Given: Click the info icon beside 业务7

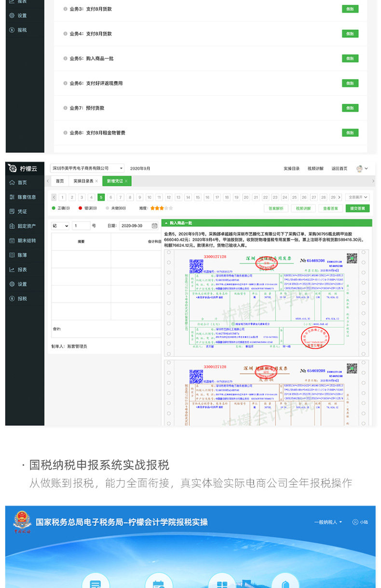Looking at the screenshot, I should pyautogui.click(x=66, y=108).
